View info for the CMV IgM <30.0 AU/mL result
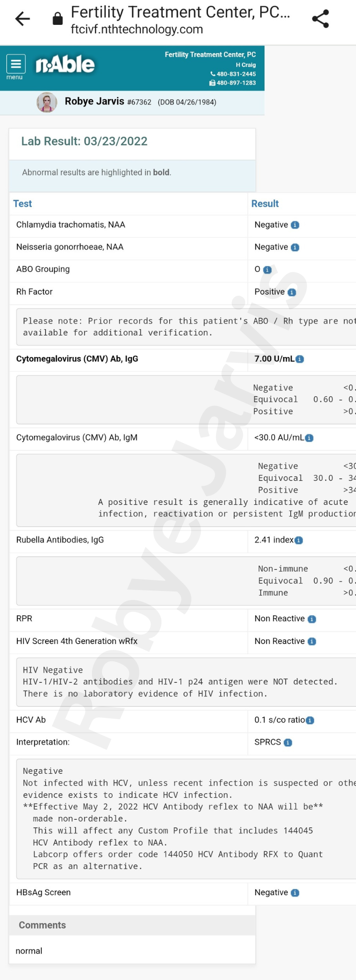 [x=310, y=438]
